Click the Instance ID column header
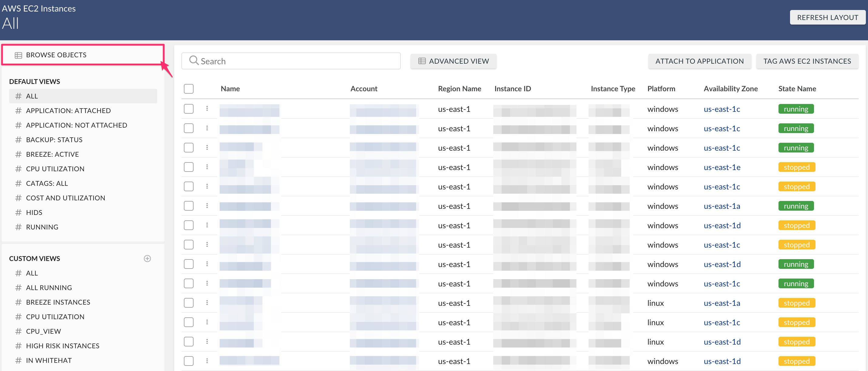The image size is (868, 371). click(512, 89)
